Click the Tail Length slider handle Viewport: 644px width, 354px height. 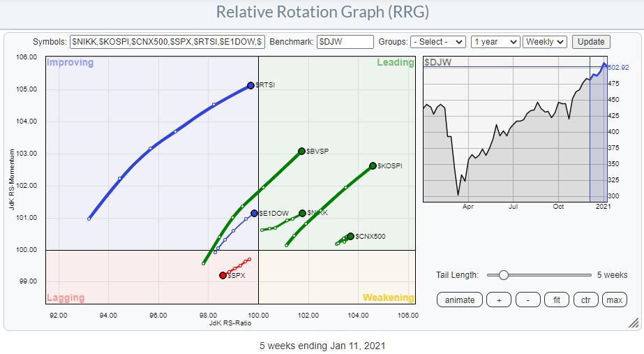(x=503, y=275)
